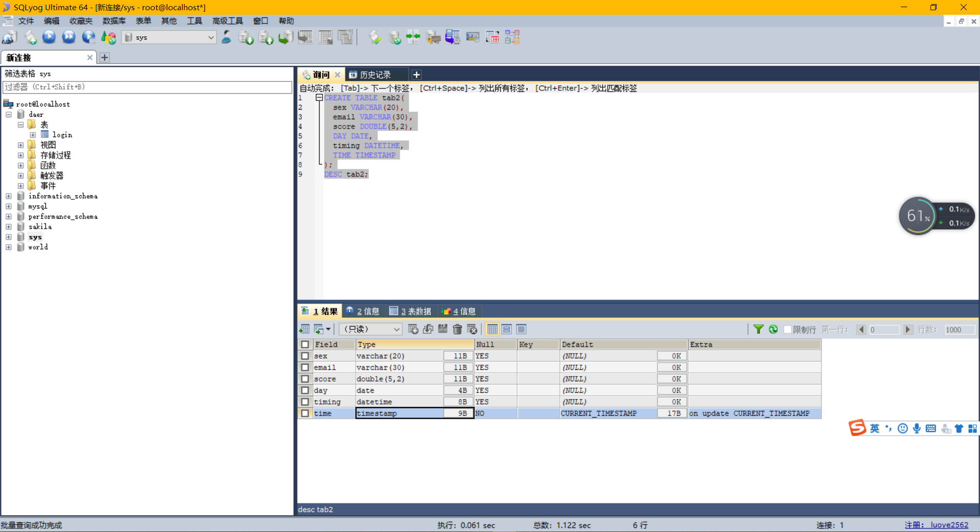Execute current query toolbar button
This screenshot has width=980, height=532.
click(x=49, y=37)
